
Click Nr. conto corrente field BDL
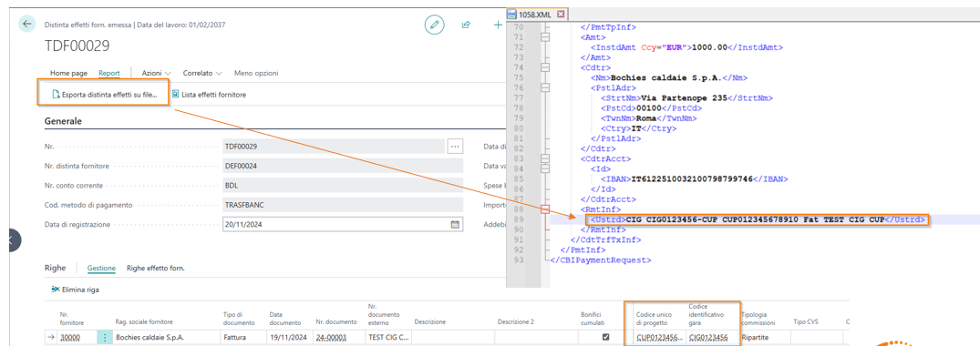pos(343,186)
